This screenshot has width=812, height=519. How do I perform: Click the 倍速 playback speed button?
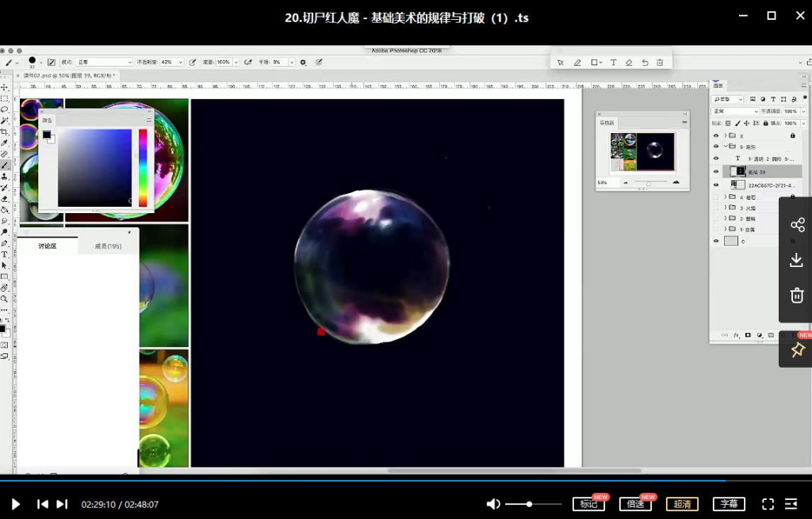(634, 504)
